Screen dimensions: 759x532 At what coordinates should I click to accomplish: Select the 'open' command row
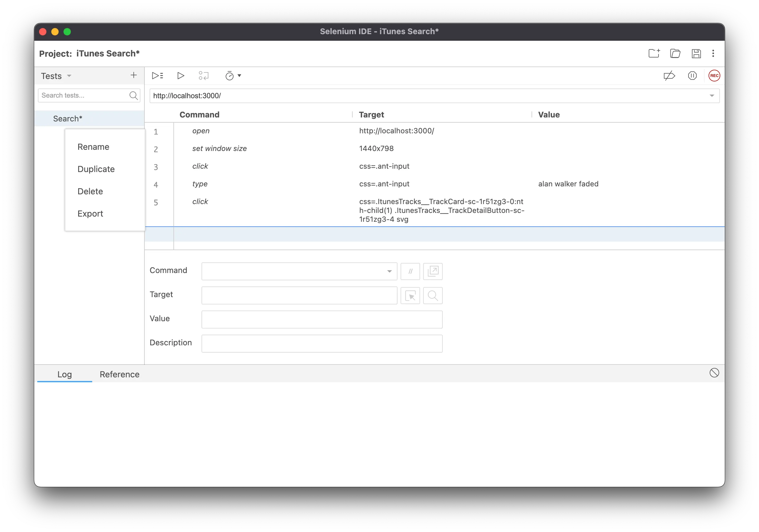pos(434,131)
